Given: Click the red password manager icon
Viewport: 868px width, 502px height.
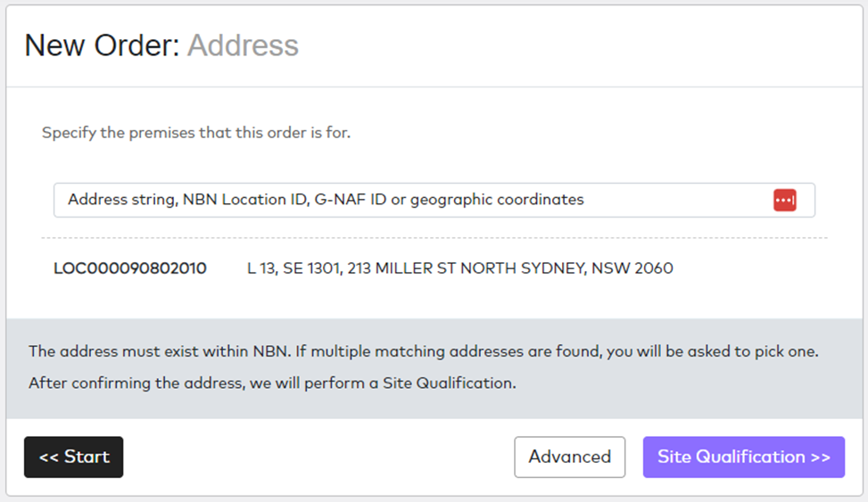Looking at the screenshot, I should [x=784, y=200].
